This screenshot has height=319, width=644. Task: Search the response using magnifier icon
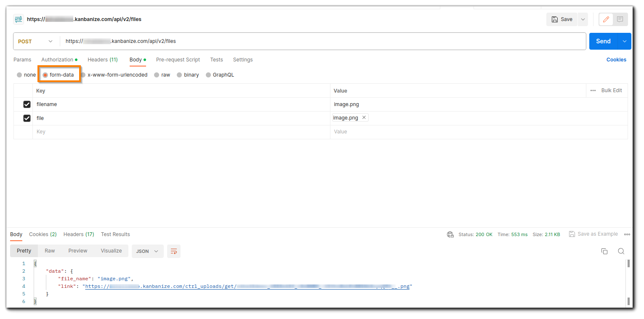(621, 251)
